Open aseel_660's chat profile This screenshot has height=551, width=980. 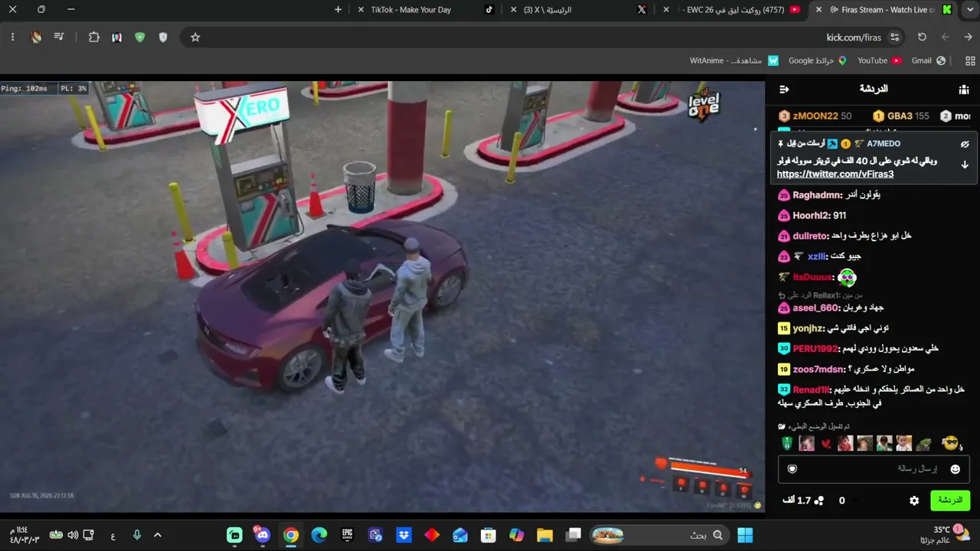[815, 308]
